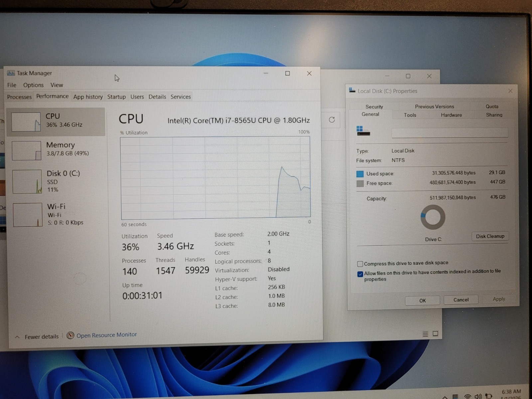This screenshot has height=399, width=532.
Task: Open the Hardware tab in Properties
Action: point(451,115)
